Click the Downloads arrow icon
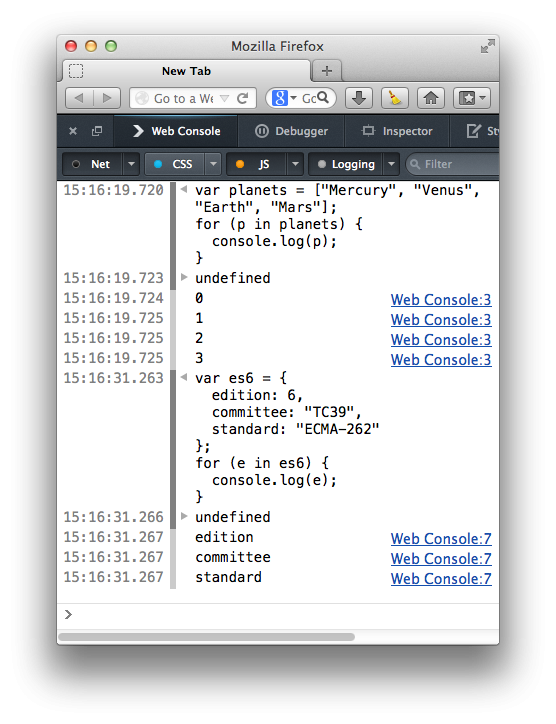The image size is (556, 724). pos(359,98)
